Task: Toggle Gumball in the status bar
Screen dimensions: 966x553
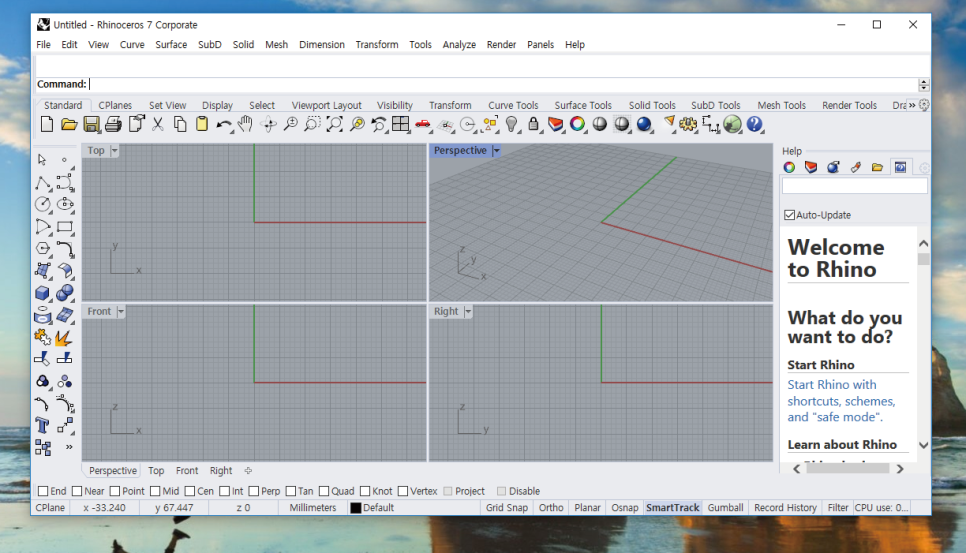Action: [725, 508]
